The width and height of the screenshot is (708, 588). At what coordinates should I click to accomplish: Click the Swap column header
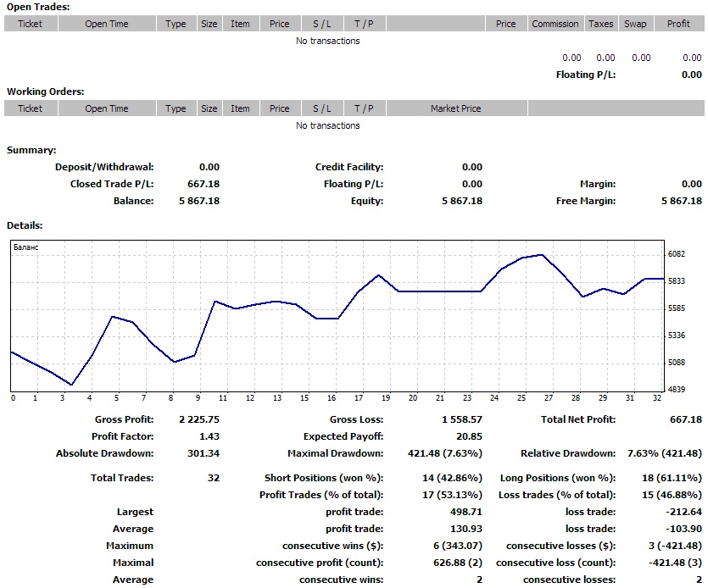(635, 24)
